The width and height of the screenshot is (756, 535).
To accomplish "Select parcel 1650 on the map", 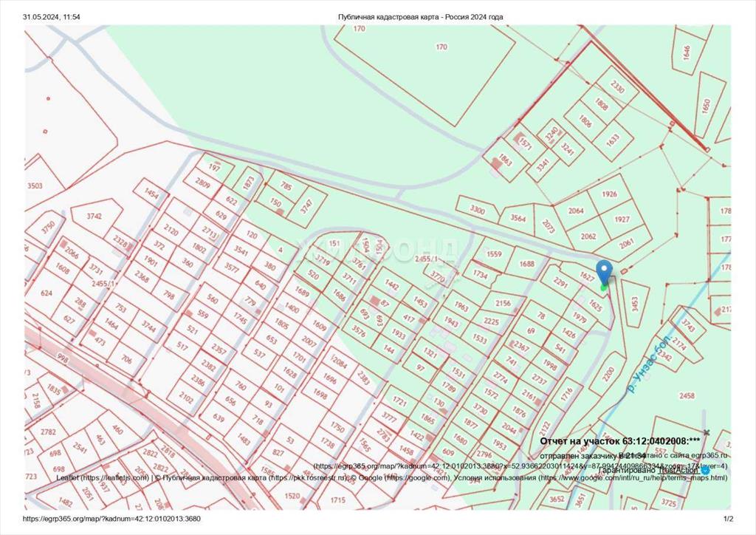I will click(707, 105).
